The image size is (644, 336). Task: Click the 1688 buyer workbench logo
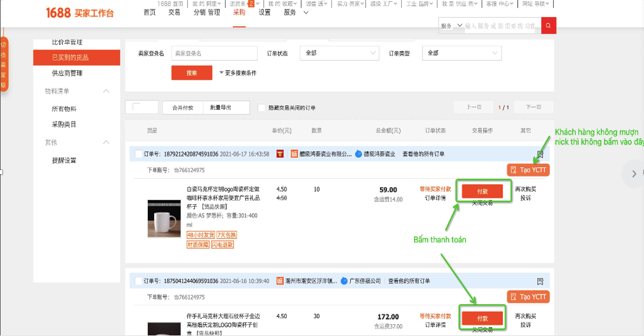80,13
